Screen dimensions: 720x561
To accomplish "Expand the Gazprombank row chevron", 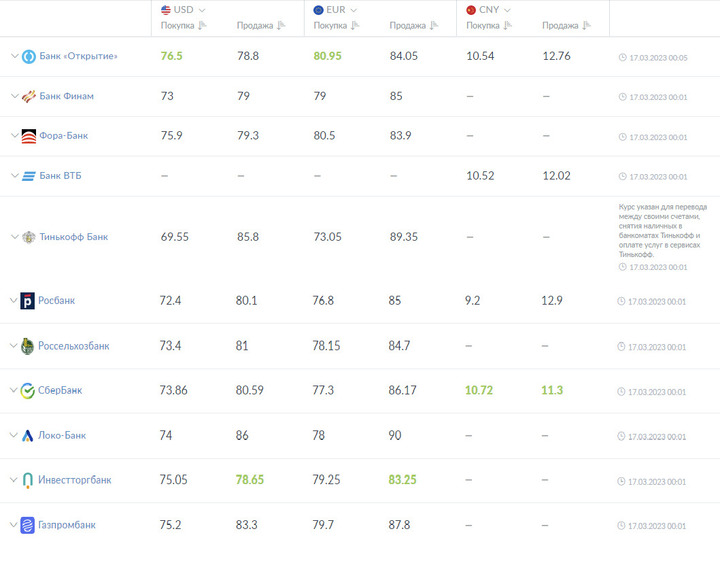I will point(14,524).
